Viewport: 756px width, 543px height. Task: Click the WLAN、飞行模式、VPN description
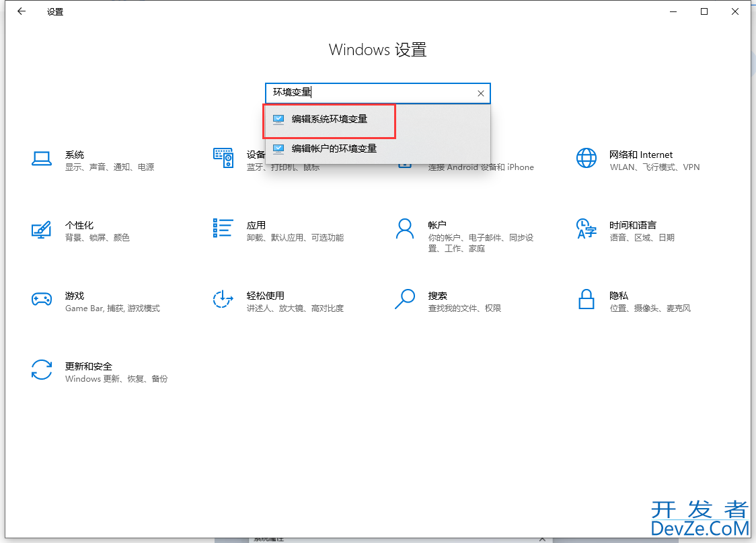click(x=654, y=167)
